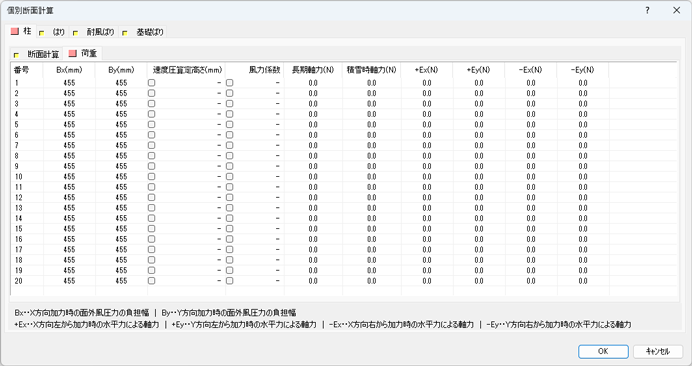Click the -Ex(N) column header
Screen dimensions: 692x366
531,70
